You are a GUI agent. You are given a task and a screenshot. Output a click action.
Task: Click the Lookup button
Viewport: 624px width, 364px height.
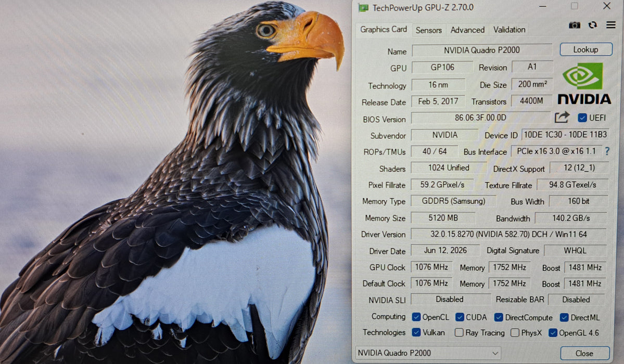(x=586, y=49)
